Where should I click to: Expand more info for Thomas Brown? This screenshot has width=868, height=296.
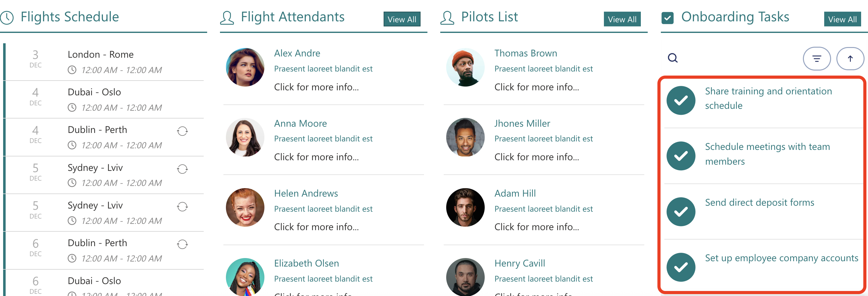(537, 87)
